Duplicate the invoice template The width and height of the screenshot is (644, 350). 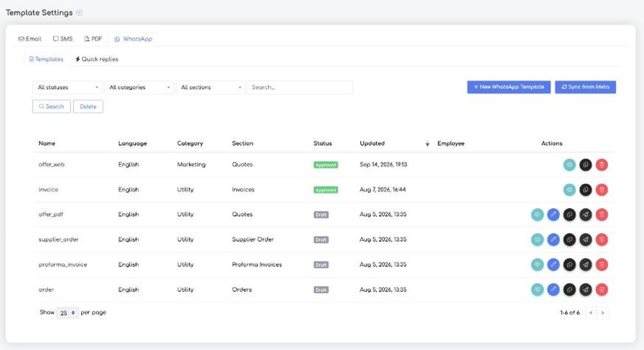(x=586, y=190)
